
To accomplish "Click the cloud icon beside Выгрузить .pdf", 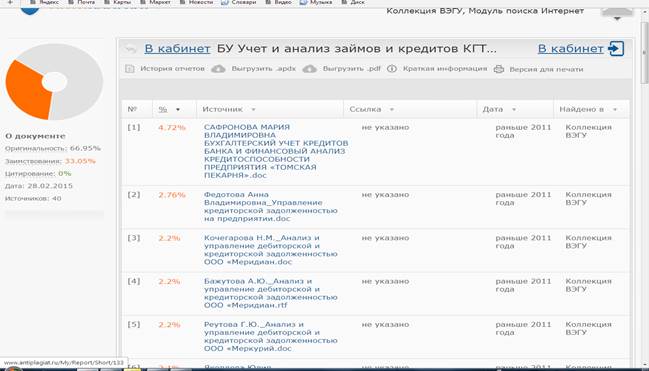I will coord(310,69).
